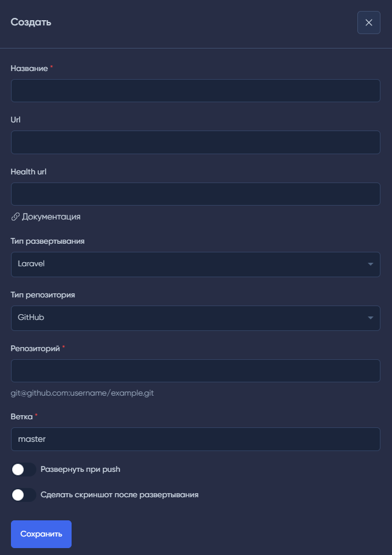Click the arrow icon of Тип репозитория
392x555 pixels.
tap(370, 318)
